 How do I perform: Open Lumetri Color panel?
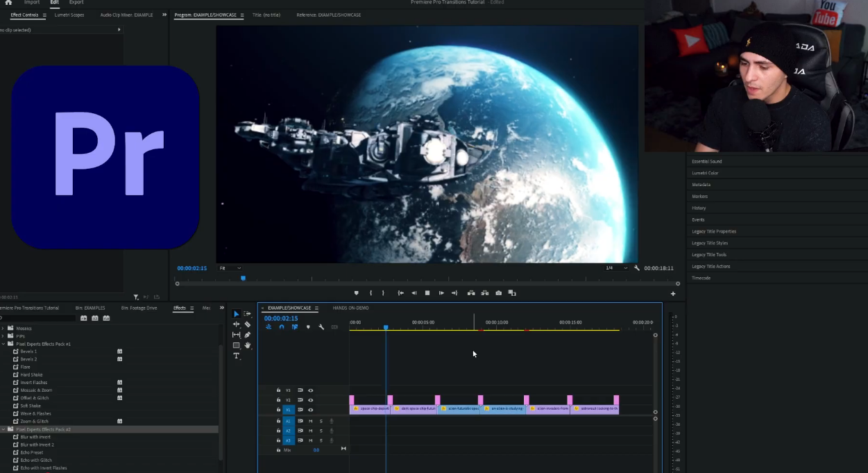(x=705, y=173)
